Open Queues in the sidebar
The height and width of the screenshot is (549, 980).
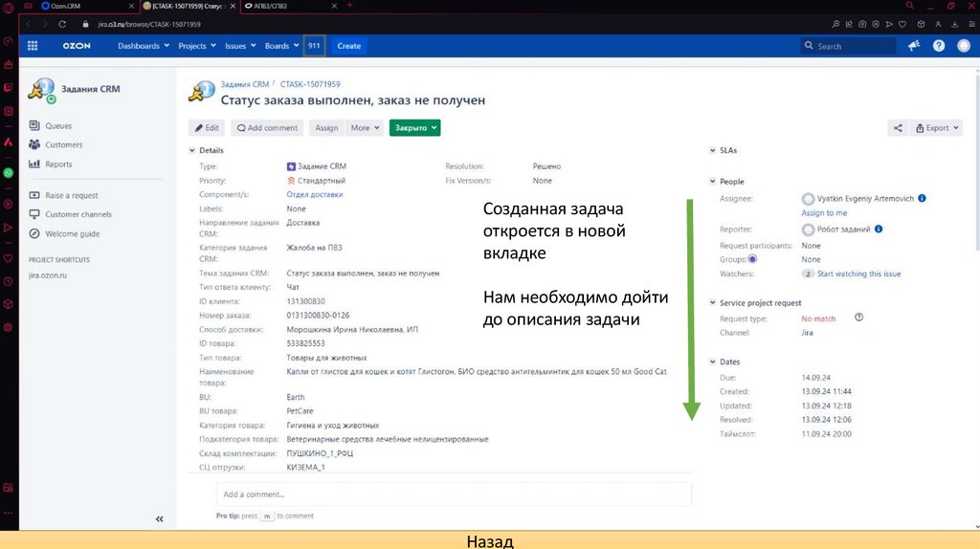pos(57,125)
